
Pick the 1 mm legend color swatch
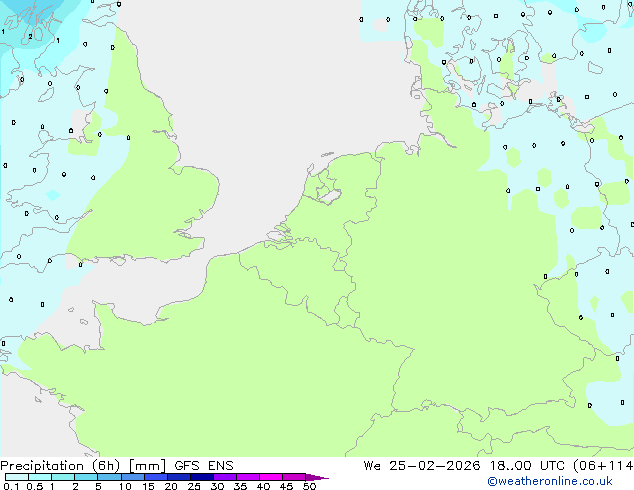point(63,477)
